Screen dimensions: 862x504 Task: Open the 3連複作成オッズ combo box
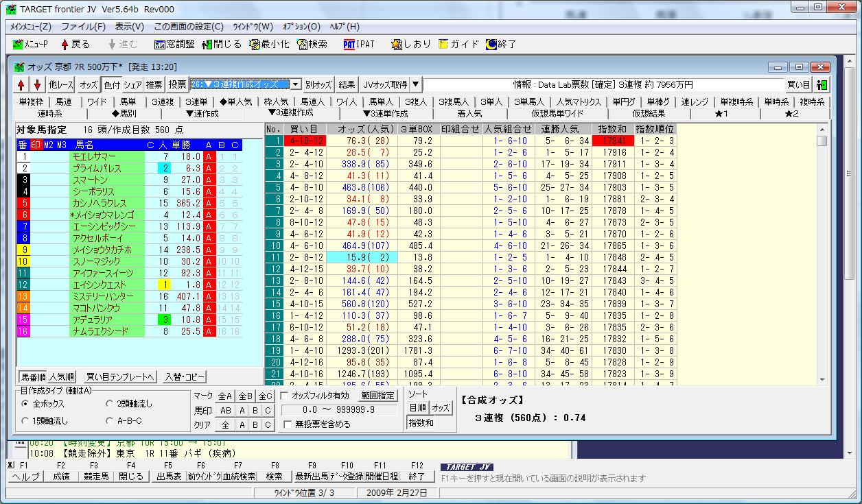point(246,84)
